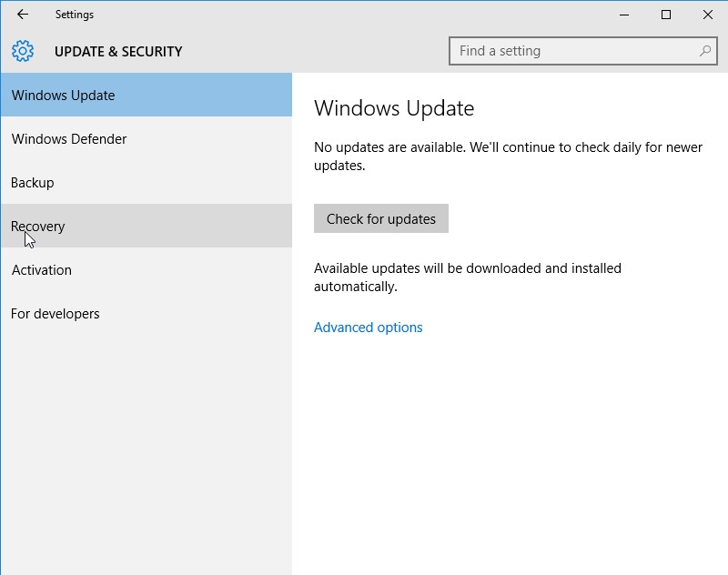
Task: Click the 'No updates are available' message
Action: click(508, 156)
